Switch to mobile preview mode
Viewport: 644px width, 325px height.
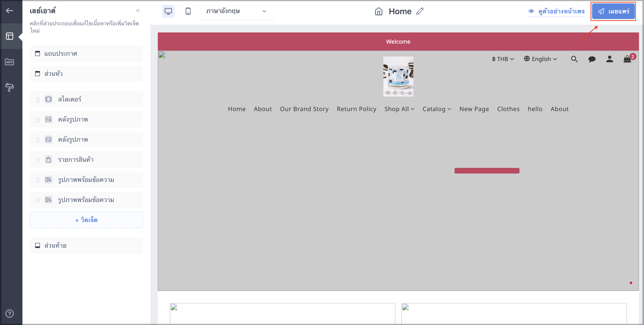tap(188, 11)
